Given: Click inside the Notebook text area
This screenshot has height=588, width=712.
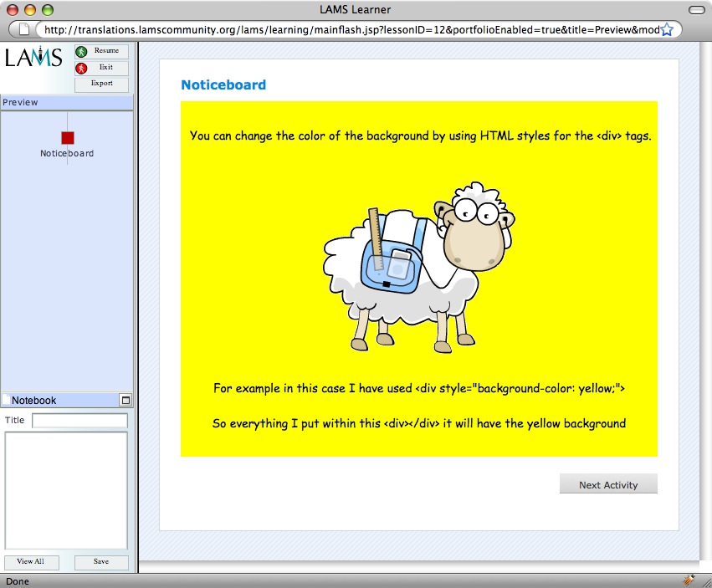Looking at the screenshot, I should point(66,490).
